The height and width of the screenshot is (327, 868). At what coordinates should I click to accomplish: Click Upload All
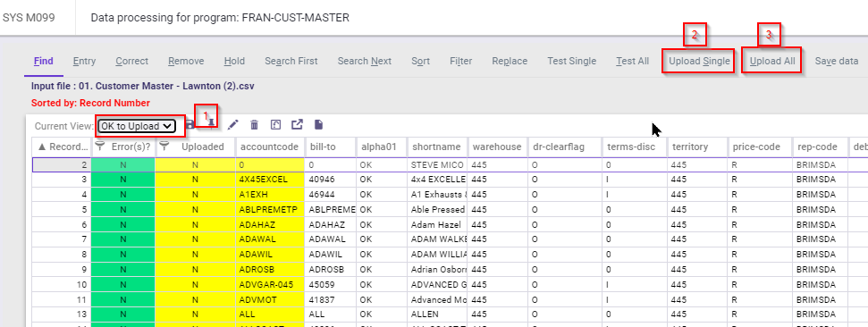coord(772,61)
